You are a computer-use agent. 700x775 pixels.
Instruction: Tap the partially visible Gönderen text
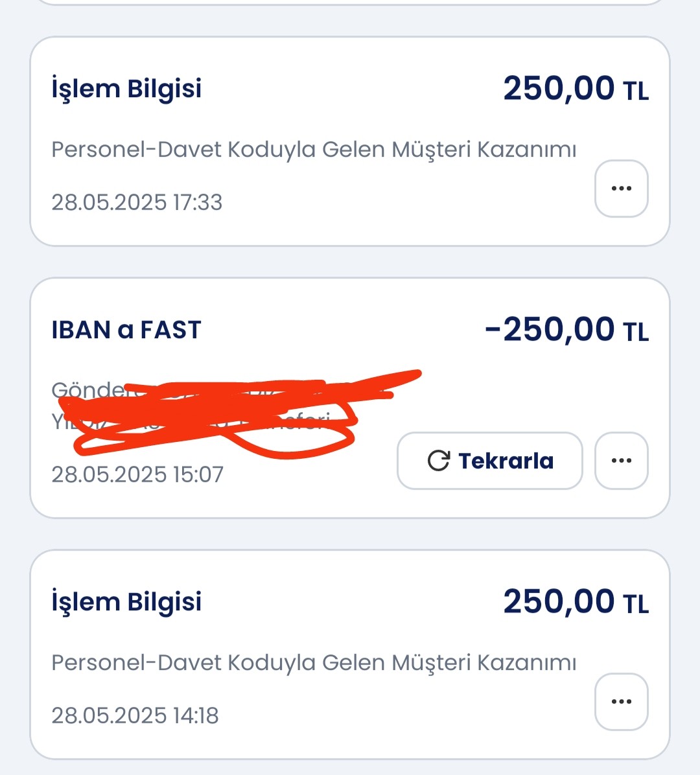[x=89, y=390]
